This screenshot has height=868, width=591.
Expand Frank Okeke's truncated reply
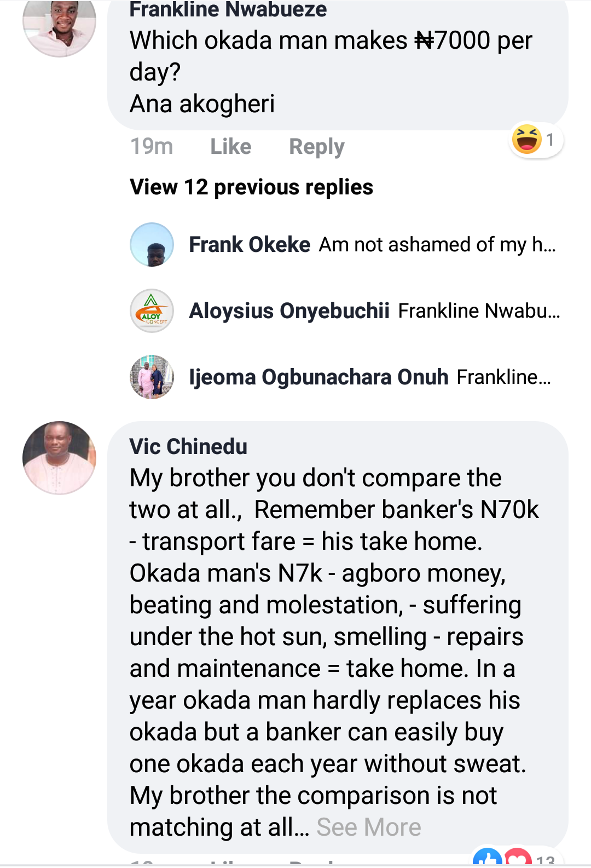437,245
